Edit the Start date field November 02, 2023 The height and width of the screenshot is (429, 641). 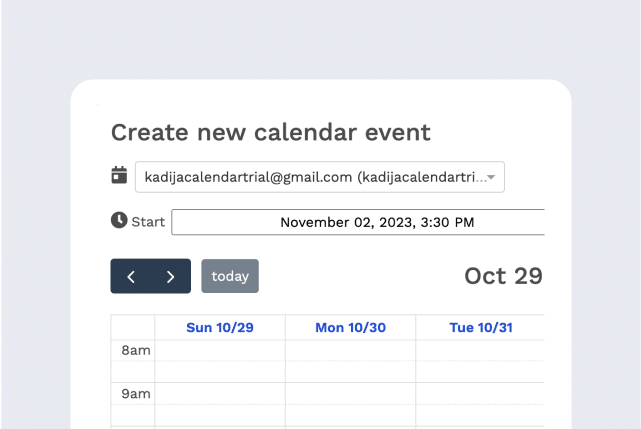358,222
